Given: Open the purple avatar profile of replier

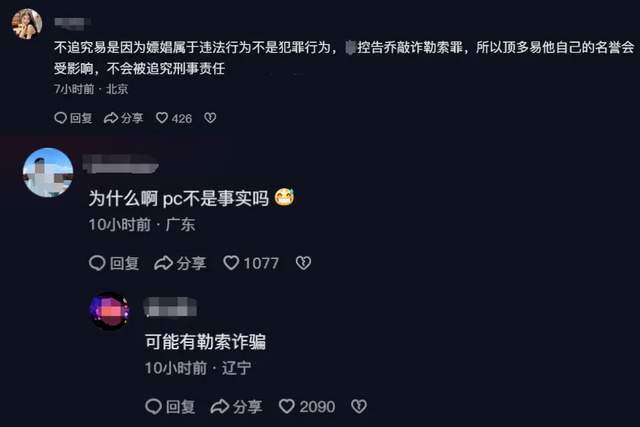Looking at the screenshot, I should [x=109, y=311].
